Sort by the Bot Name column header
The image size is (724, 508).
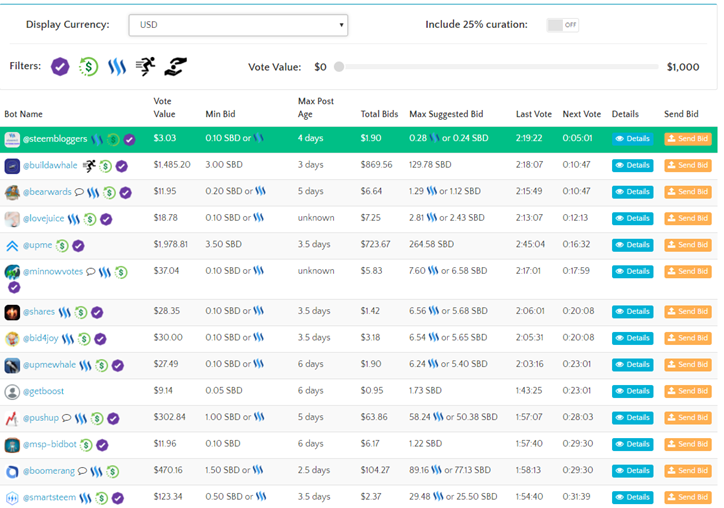pyautogui.click(x=23, y=114)
